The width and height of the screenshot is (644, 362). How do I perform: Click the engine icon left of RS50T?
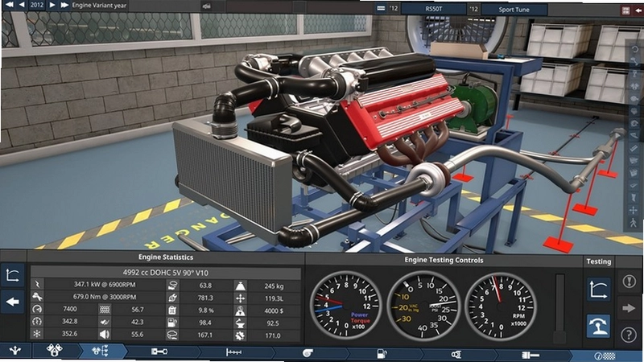pyautogui.click(x=381, y=8)
